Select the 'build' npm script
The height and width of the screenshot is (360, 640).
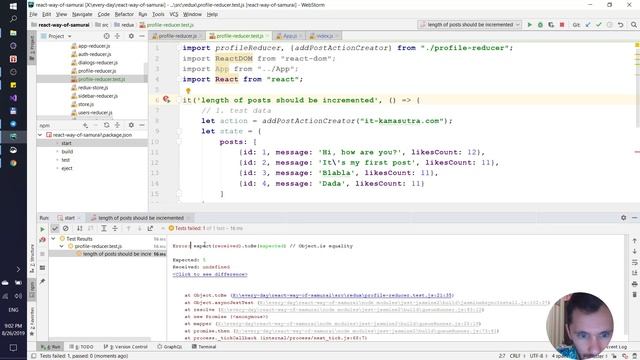click(x=67, y=151)
